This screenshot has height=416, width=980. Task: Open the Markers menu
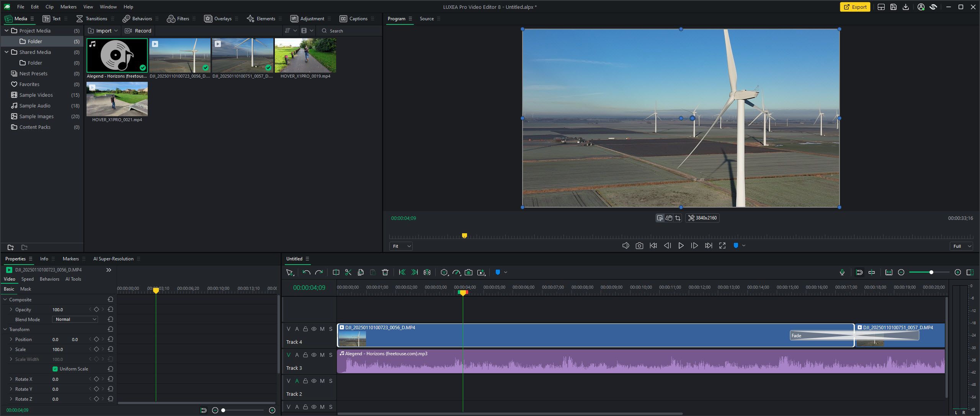coord(68,6)
